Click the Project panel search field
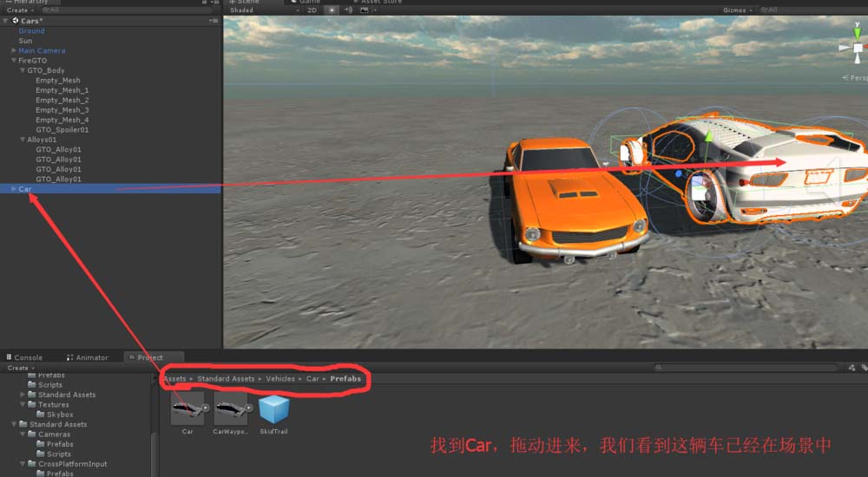 coord(746,368)
